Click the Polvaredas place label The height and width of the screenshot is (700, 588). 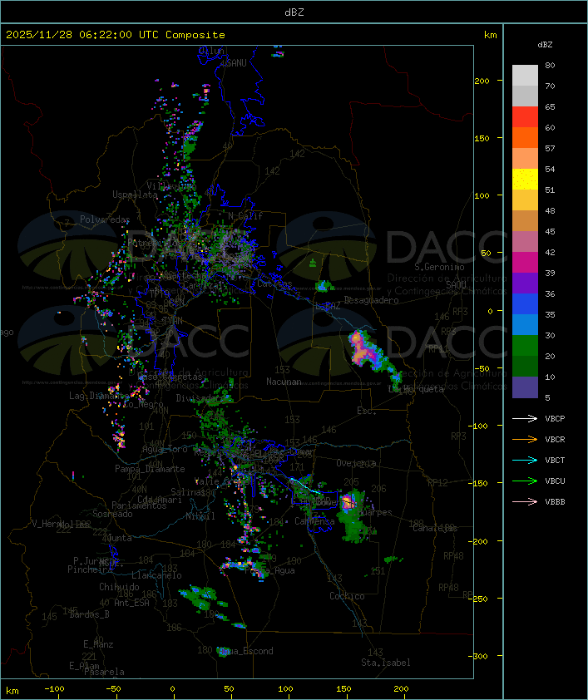105,219
